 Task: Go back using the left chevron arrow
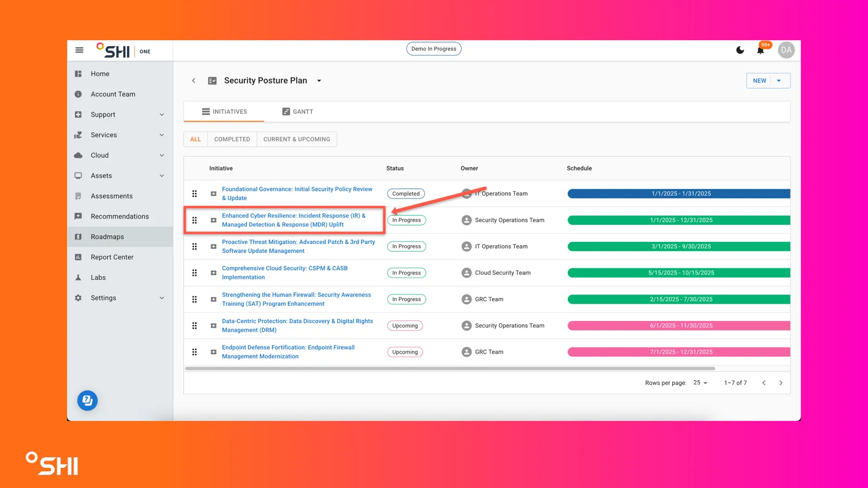(194, 80)
